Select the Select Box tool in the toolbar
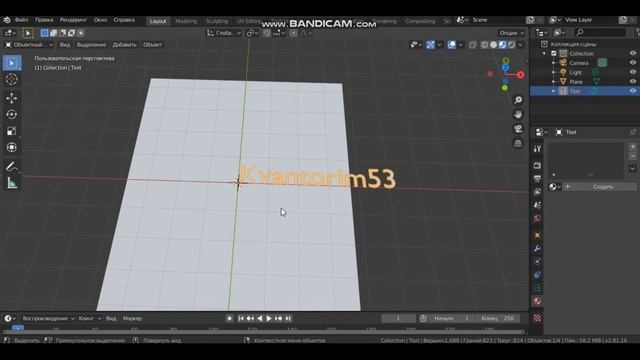640x360 pixels. click(x=12, y=63)
